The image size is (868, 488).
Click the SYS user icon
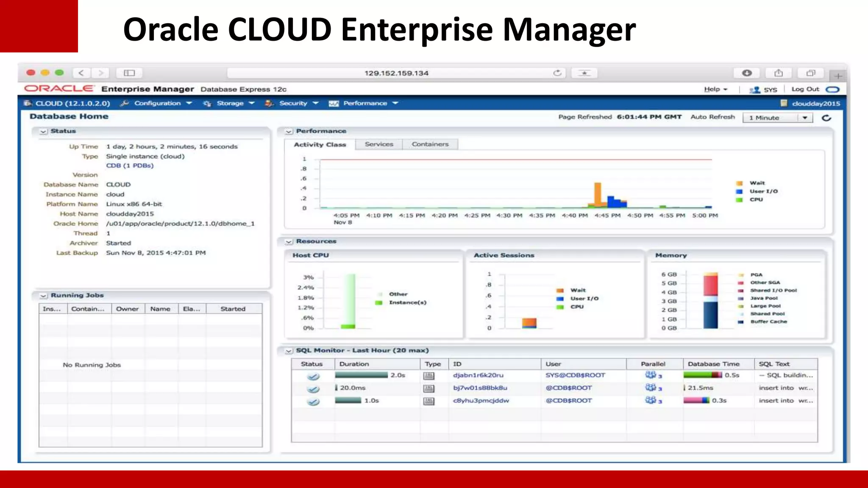pos(755,90)
